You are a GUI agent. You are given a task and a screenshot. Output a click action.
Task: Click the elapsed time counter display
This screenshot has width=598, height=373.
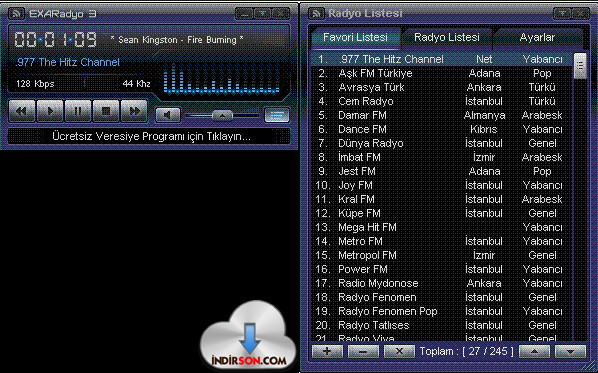pos(55,40)
